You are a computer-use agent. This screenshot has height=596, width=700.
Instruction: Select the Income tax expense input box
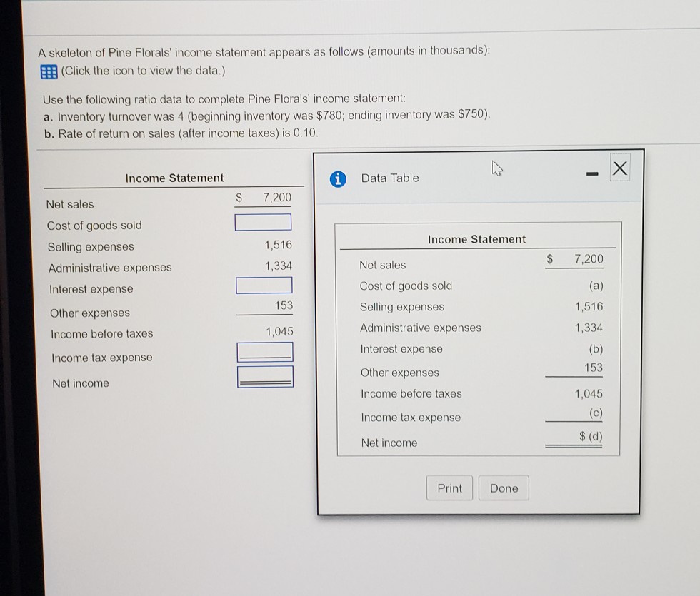[x=265, y=351]
